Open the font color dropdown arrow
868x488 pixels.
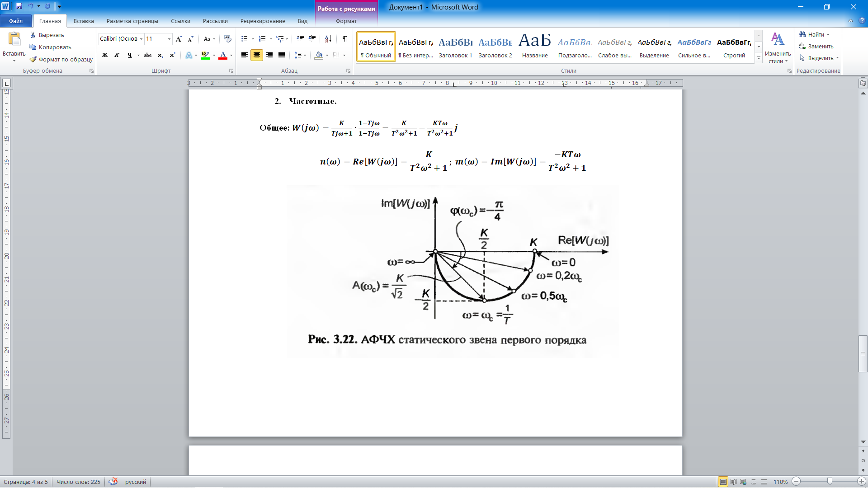pos(231,55)
